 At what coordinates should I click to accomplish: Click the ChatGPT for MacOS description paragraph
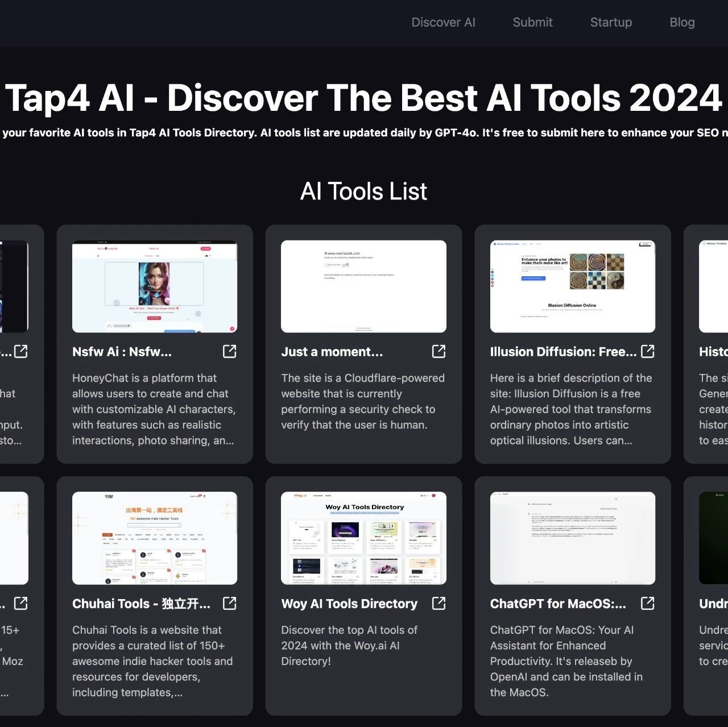566,661
